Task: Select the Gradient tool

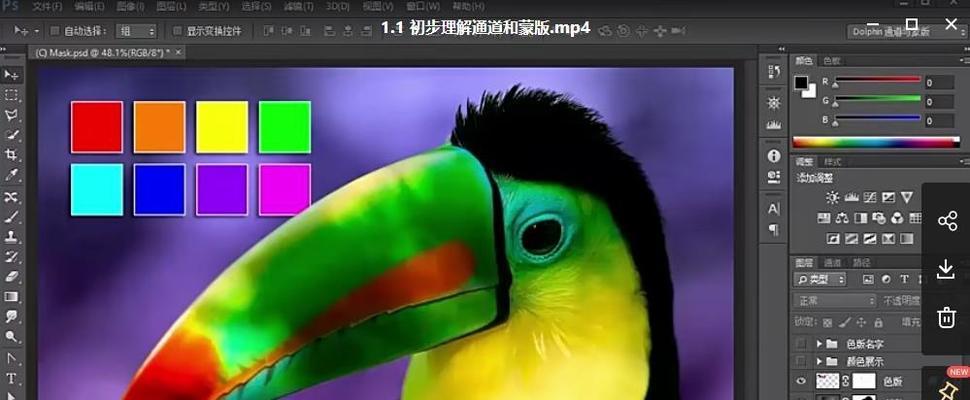Action: point(11,297)
